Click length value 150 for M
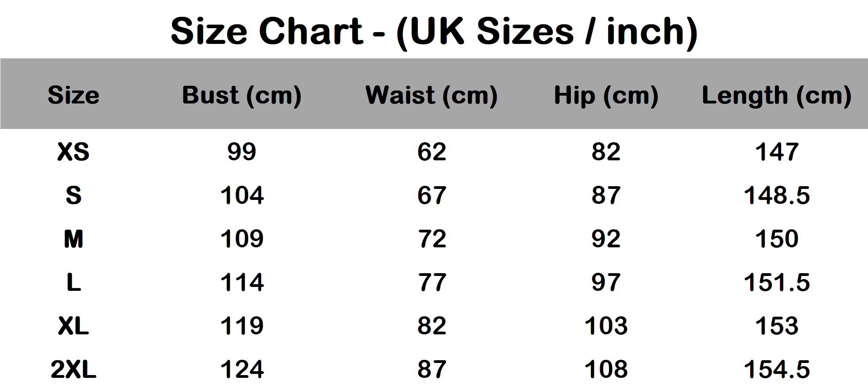 pyautogui.click(x=776, y=239)
